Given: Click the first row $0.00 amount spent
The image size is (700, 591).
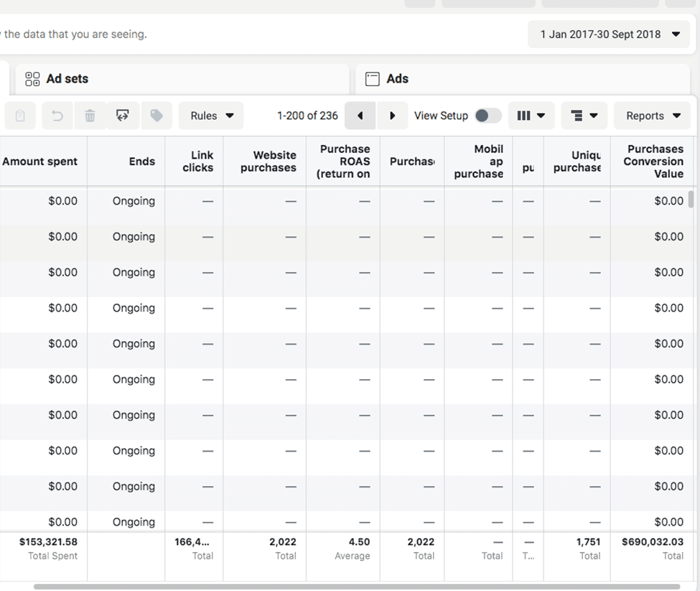Looking at the screenshot, I should (x=63, y=201).
